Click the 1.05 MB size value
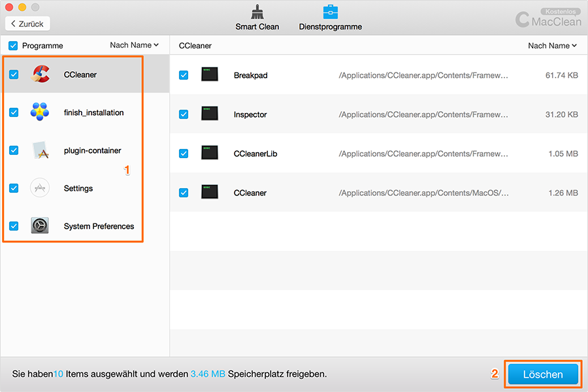Screen dimensions: 588x392 coord(563,154)
